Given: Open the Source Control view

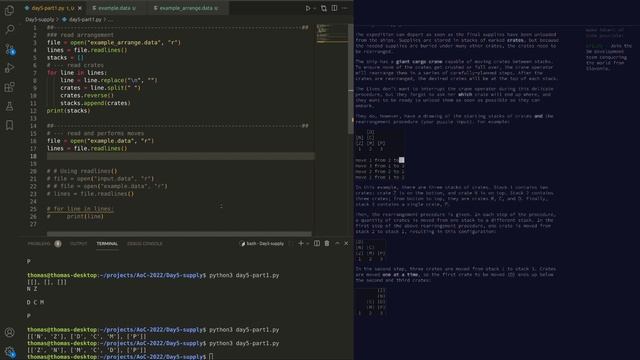Looking at the screenshot, I should 9,49.
